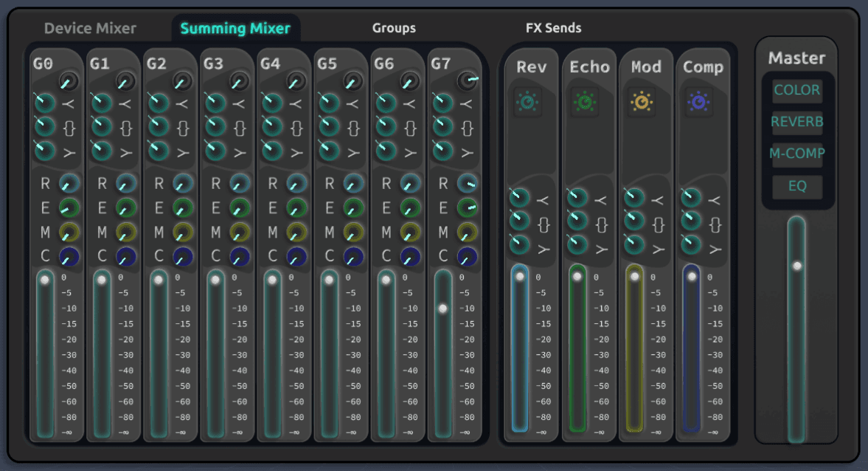Click the G7 volume fader handle
Viewport: 868px width, 471px height.
pos(443,309)
